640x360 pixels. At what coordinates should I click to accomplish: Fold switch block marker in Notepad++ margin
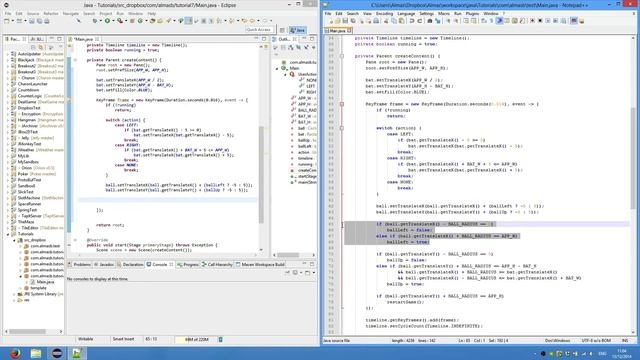[x=342, y=128]
